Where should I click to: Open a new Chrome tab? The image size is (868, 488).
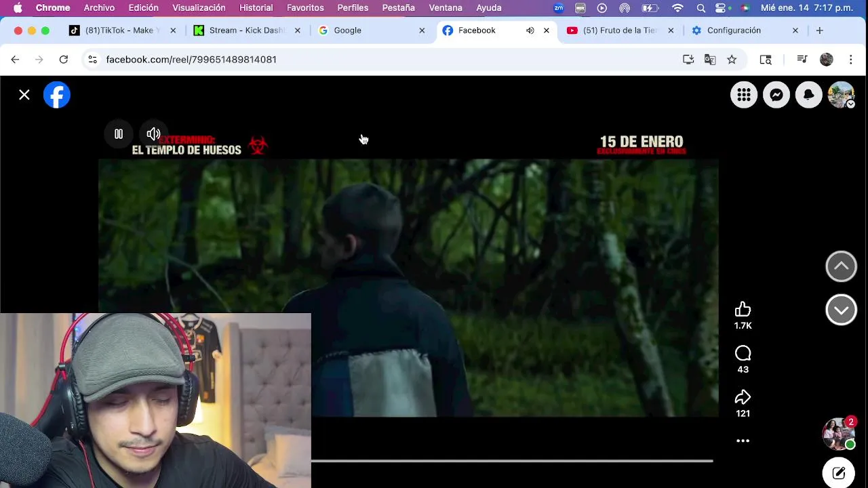(820, 30)
